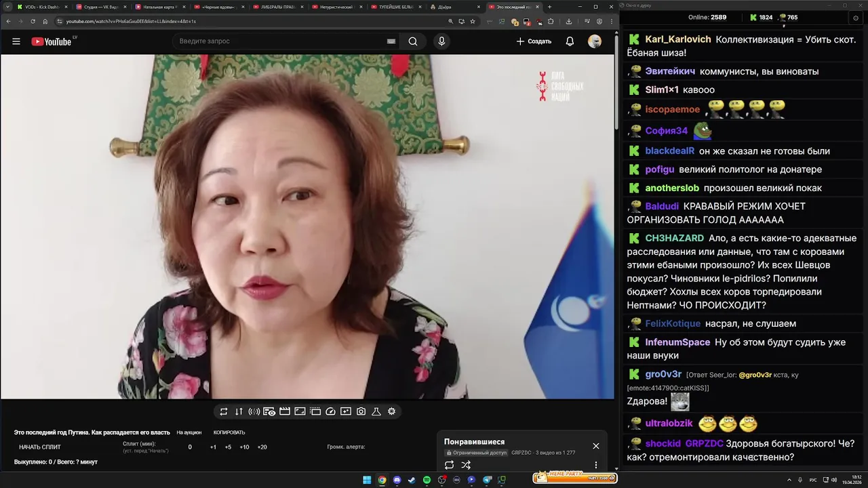This screenshot has height=488, width=868.
Task: Click CH3HAZARD username in chat
Action: (x=674, y=239)
